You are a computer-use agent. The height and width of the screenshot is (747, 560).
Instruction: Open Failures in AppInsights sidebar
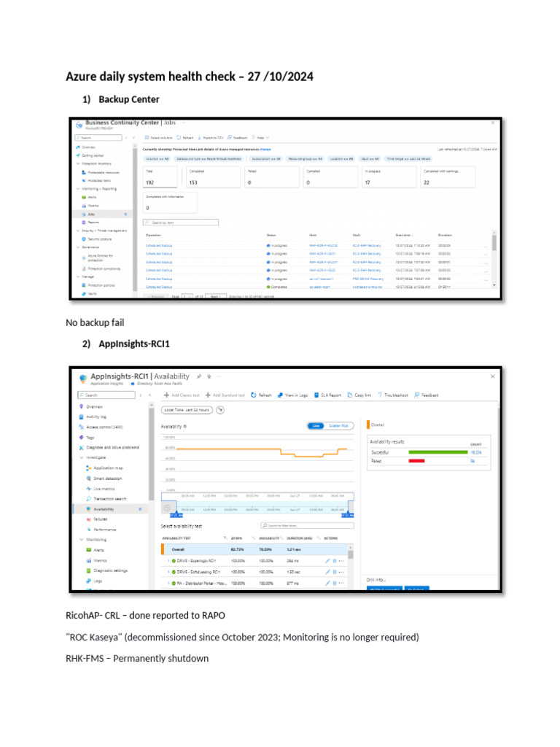coord(101,519)
